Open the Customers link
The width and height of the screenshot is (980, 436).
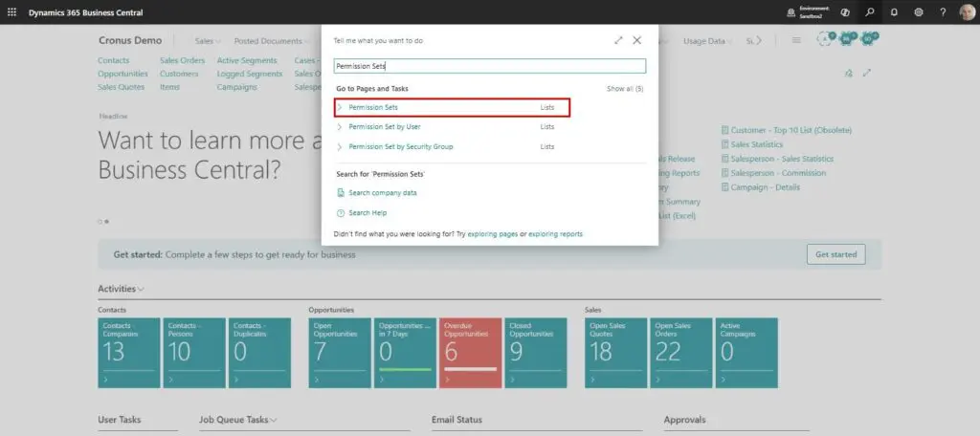(x=179, y=74)
